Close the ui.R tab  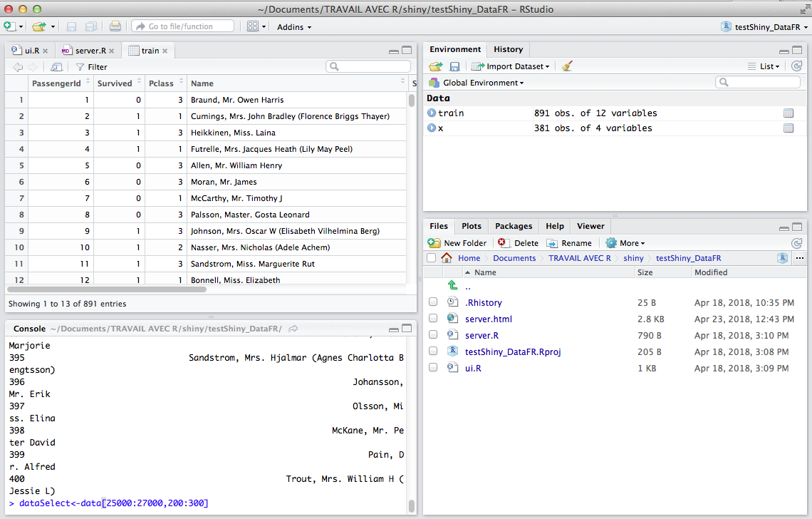pos(45,51)
